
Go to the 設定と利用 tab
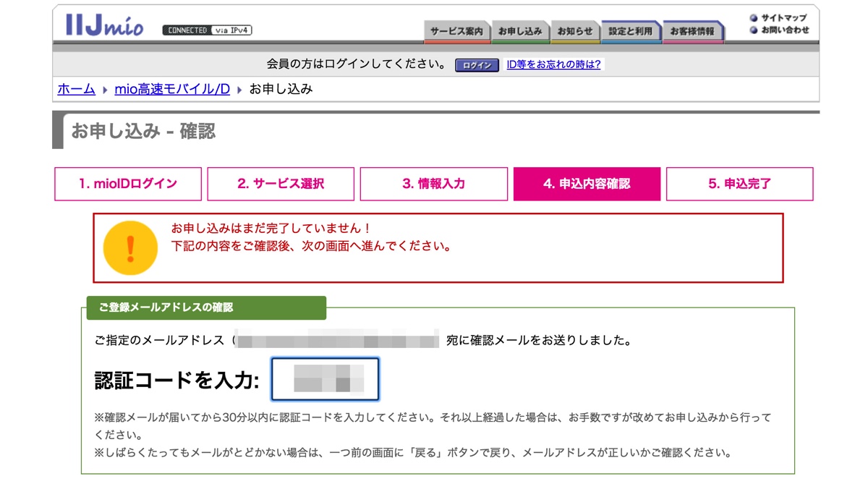[630, 32]
